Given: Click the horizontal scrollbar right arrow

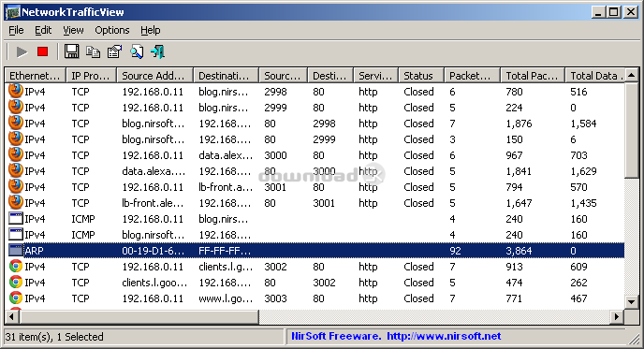Looking at the screenshot, I should [x=617, y=316].
